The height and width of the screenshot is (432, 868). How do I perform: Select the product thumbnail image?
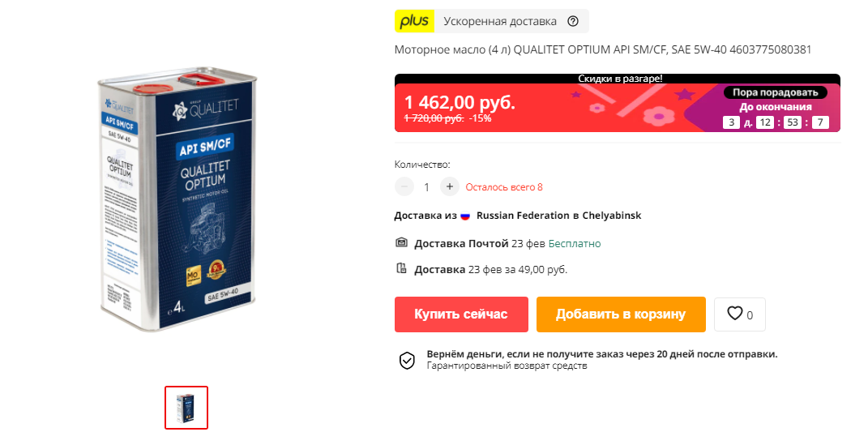tap(186, 408)
